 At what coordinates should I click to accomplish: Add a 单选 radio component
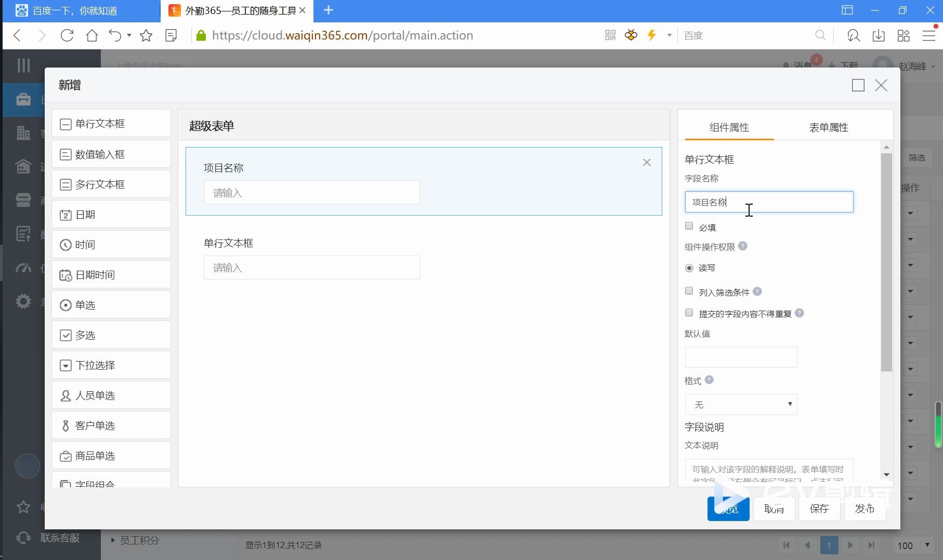111,304
